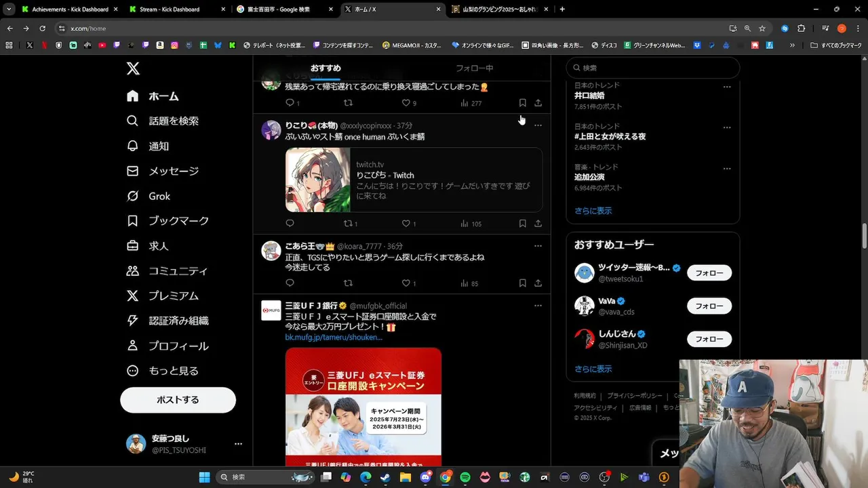Open コミュニティ (Communities) in the sidebar
This screenshot has height=488, width=868.
(167, 271)
